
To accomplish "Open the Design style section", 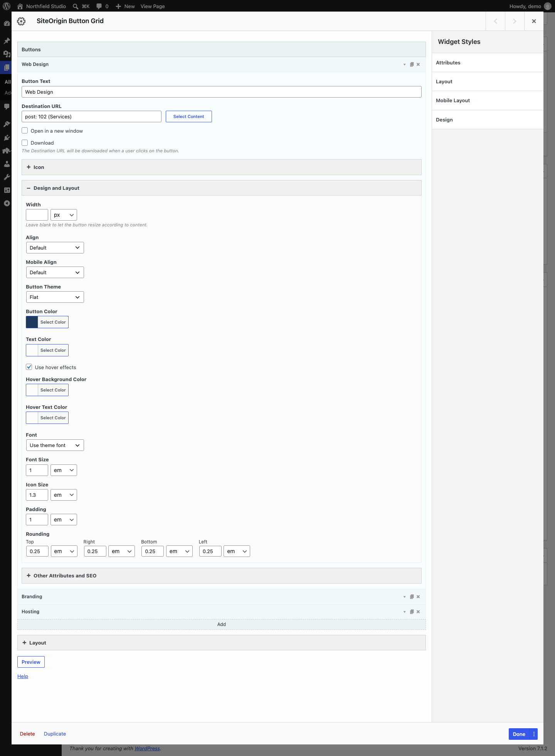I will [488, 120].
